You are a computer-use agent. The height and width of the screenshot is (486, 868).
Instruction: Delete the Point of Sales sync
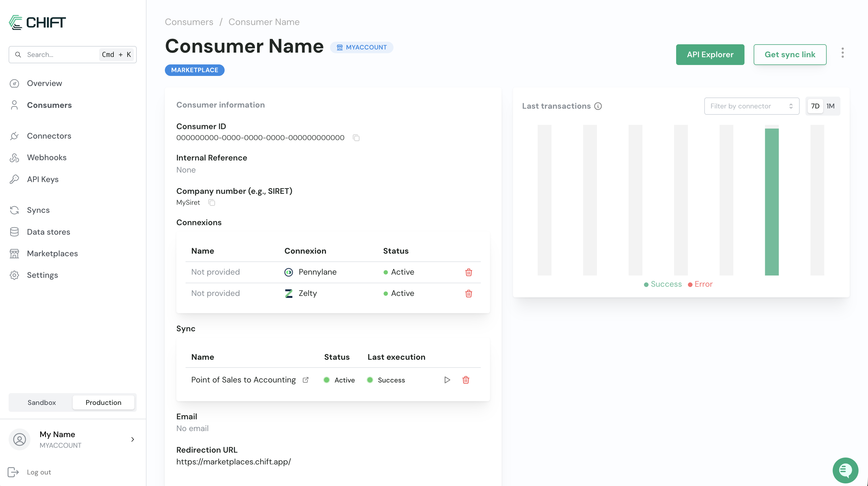(466, 380)
